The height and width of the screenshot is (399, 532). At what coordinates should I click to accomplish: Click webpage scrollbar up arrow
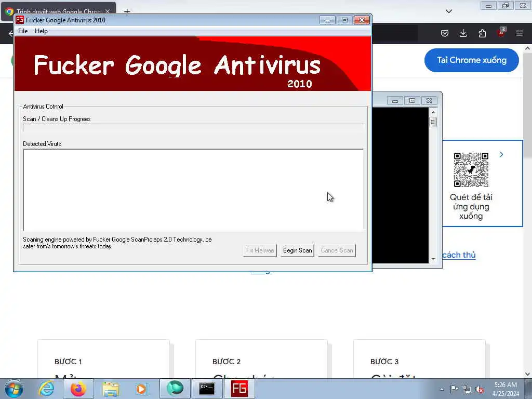click(528, 48)
